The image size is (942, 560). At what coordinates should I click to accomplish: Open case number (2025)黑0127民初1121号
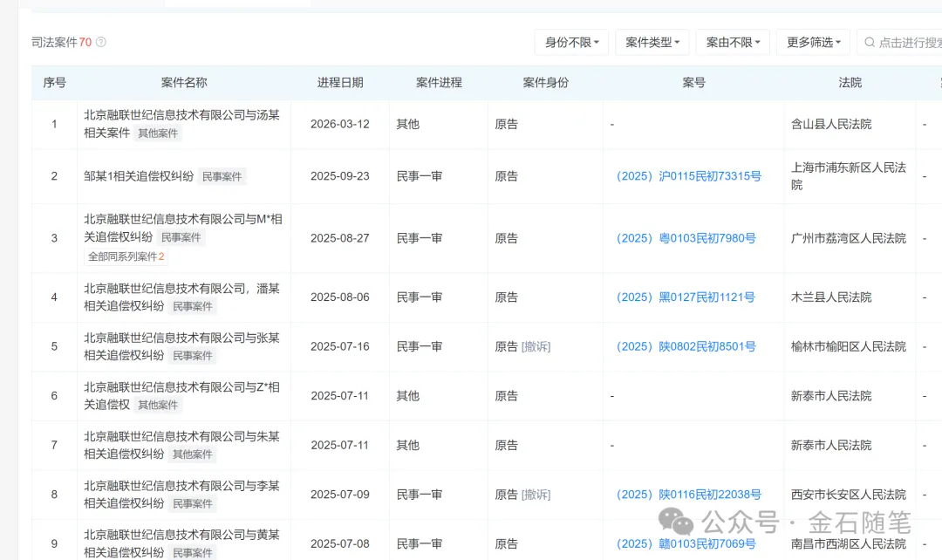[x=686, y=297]
